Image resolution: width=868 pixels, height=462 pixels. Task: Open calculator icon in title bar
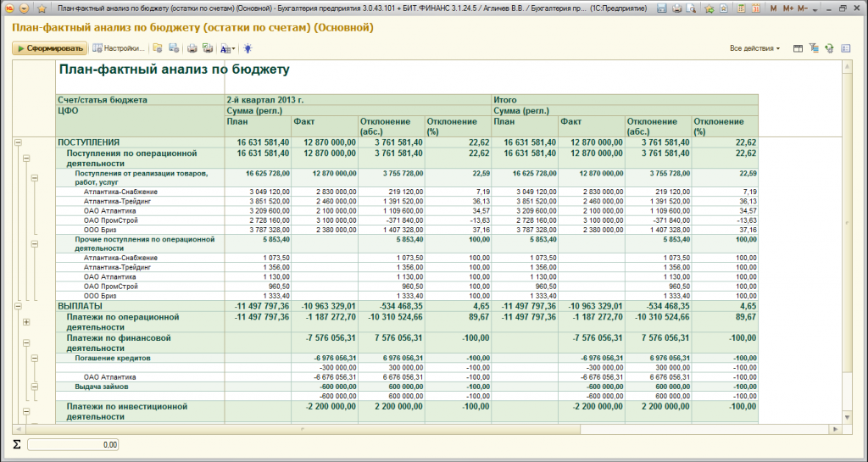tap(739, 8)
